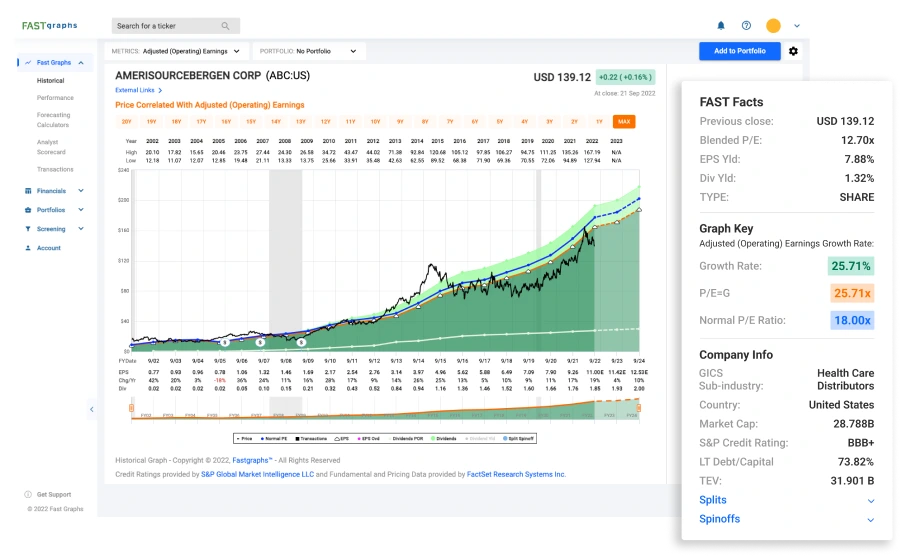Viewport: 902px width, 556px height.
Task: Select the 1Y time range tab
Action: (599, 121)
